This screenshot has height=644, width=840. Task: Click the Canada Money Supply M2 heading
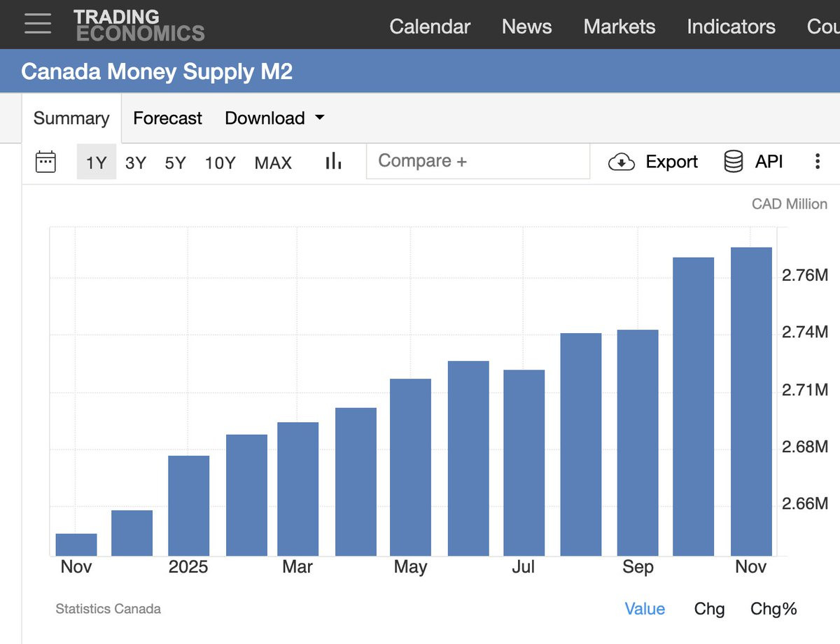tap(157, 71)
